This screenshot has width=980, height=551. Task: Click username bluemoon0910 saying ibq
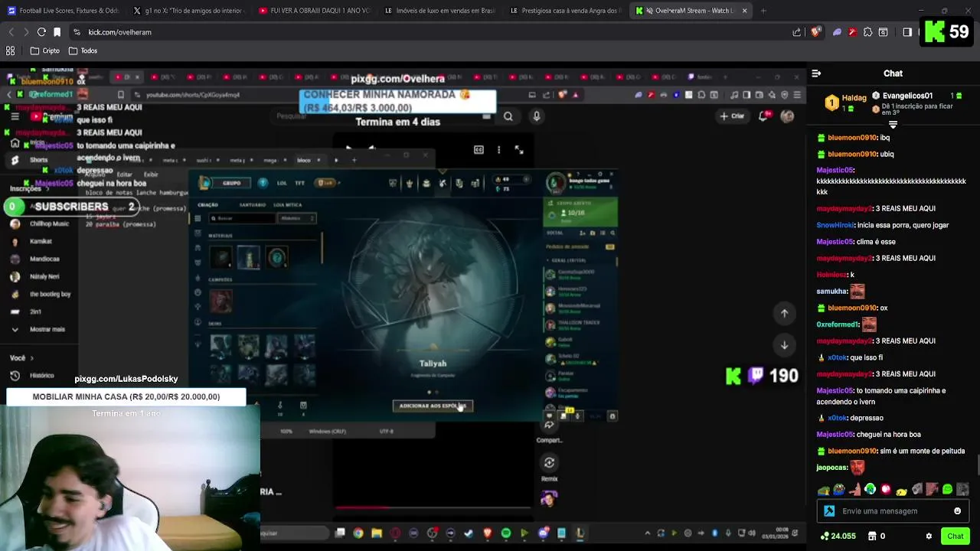851,138
